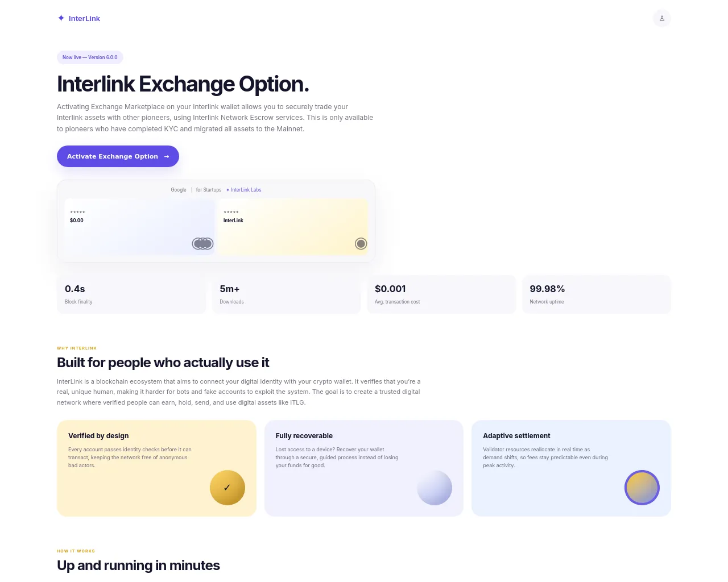The width and height of the screenshot is (728, 582).
Task: Click the arrow in Activate Exchange Option
Action: [x=167, y=156]
